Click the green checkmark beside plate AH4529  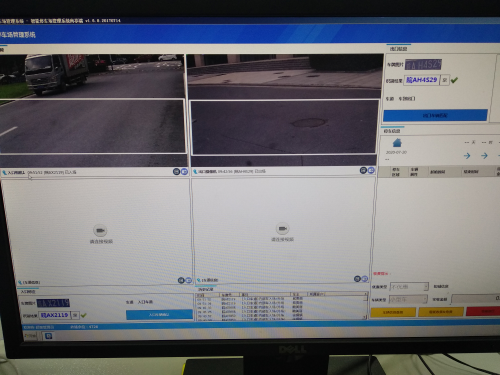454,80
